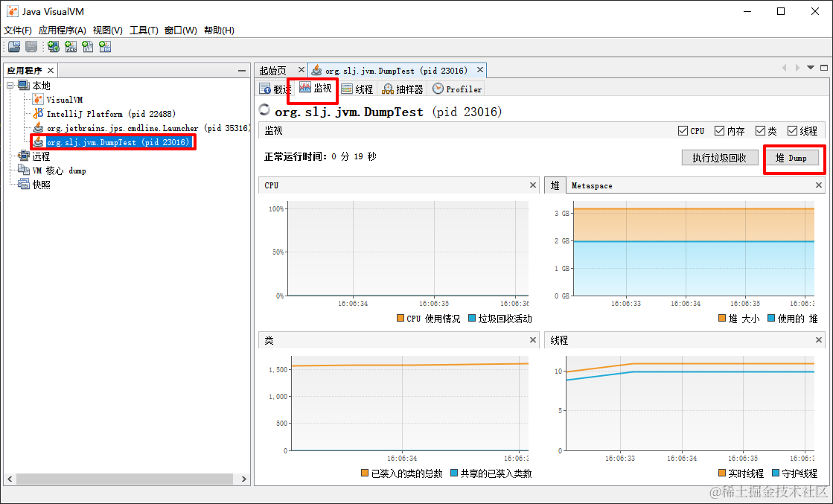Select org.slj.jvm.DumpTest (pid 23016) in tree

pyautogui.click(x=118, y=141)
